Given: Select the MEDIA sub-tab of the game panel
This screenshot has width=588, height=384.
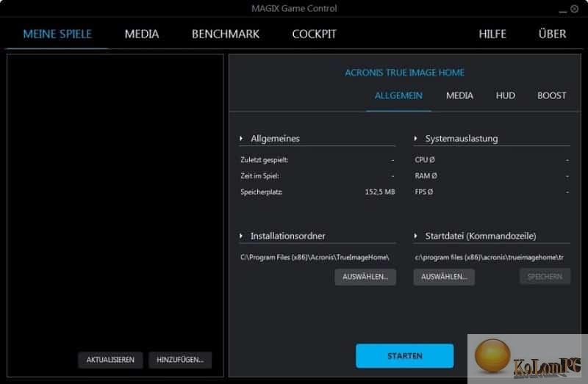Looking at the screenshot, I should [460, 95].
